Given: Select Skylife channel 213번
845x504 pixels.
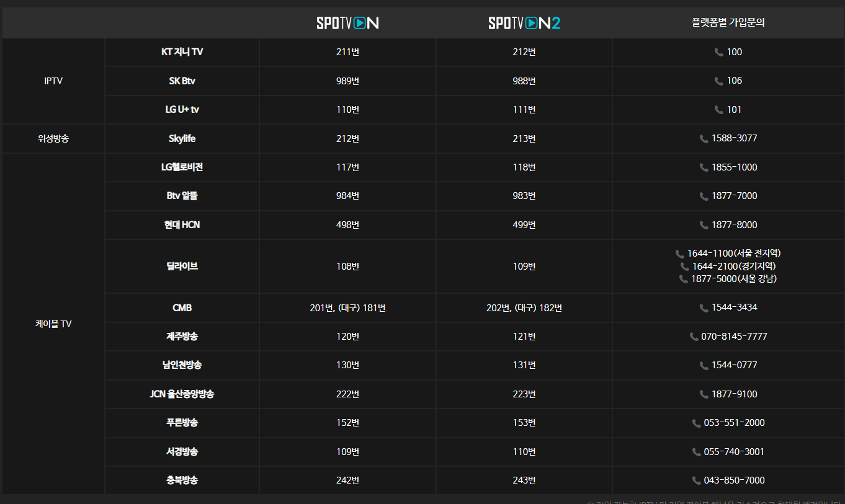Looking at the screenshot, I should (x=524, y=138).
